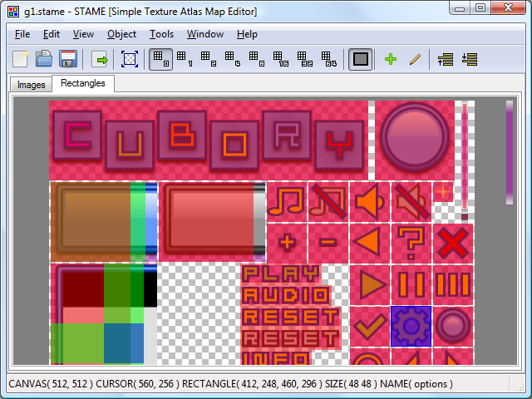Select the letter B block sprite
This screenshot has height=399, width=532.
coord(182,135)
